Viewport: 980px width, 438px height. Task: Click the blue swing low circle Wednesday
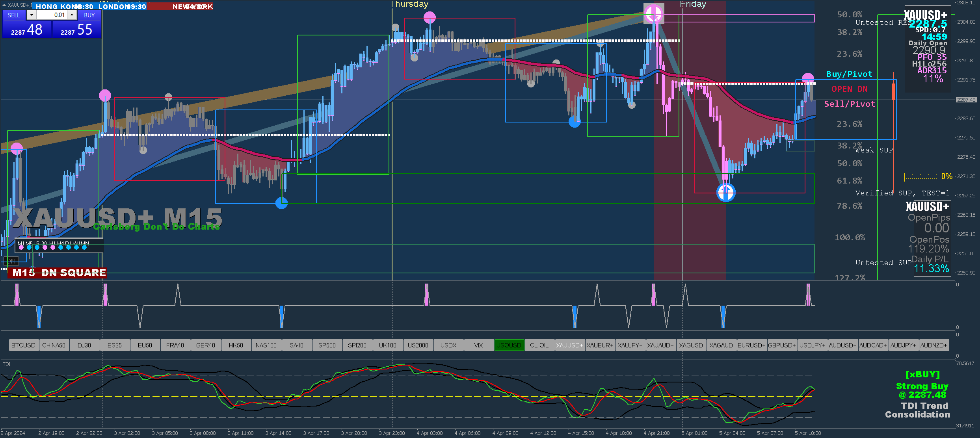[281, 203]
